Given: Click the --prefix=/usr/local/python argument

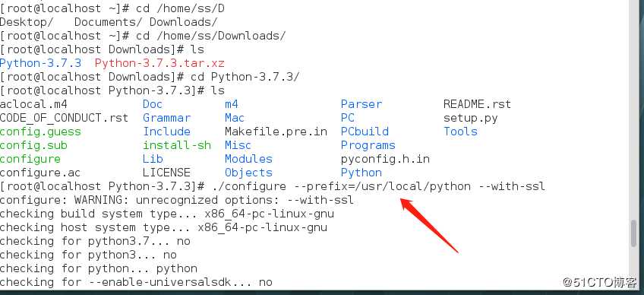Looking at the screenshot, I should pyautogui.click(x=383, y=186).
